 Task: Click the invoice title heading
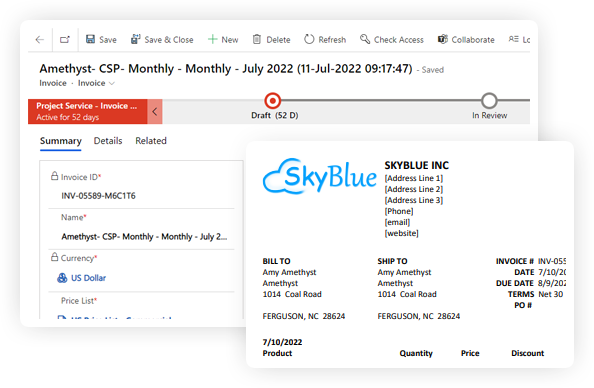(226, 69)
